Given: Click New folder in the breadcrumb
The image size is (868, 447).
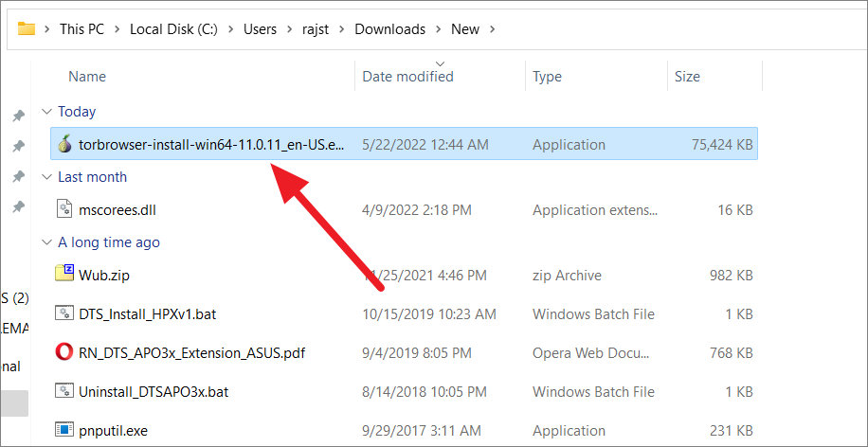Looking at the screenshot, I should tap(465, 29).
